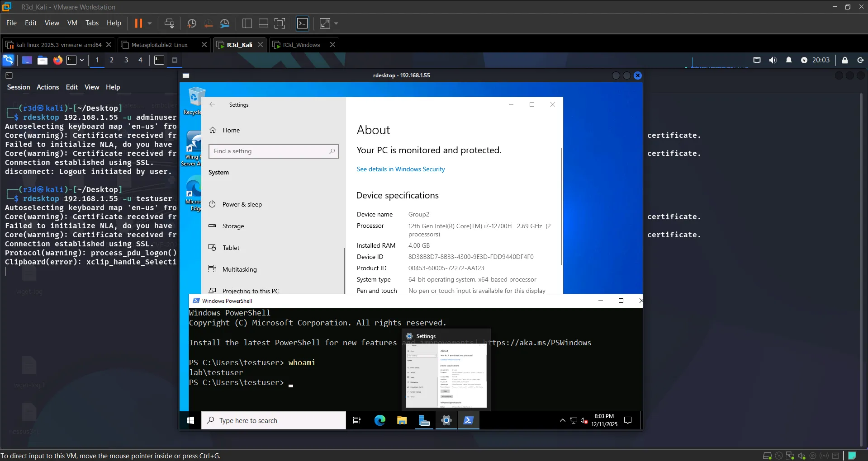Switch to Kali workspace 4
This screenshot has height=461, width=868.
140,60
